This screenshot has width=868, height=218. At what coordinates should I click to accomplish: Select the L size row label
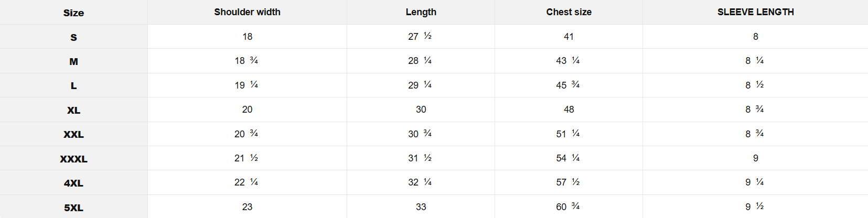[x=73, y=85]
